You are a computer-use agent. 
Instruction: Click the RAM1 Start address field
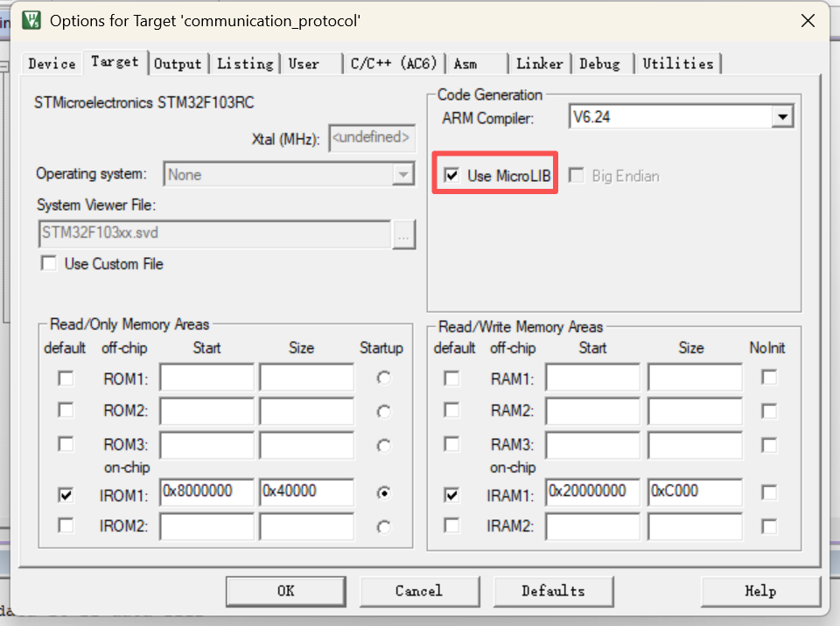(593, 378)
